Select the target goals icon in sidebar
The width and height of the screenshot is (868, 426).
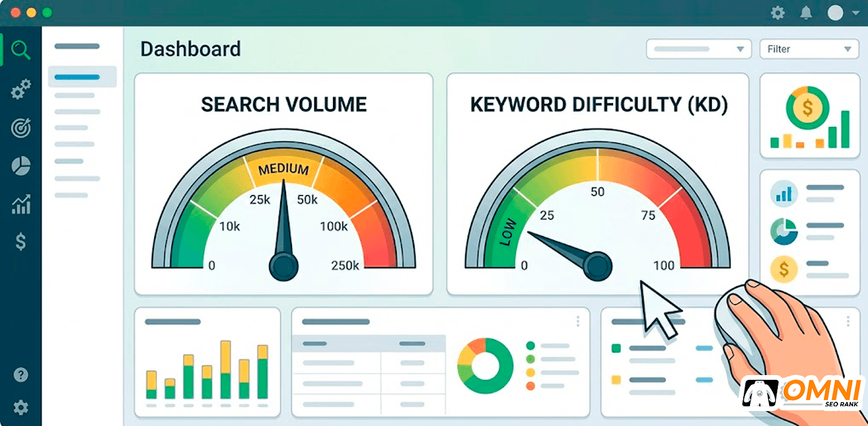coord(21,128)
